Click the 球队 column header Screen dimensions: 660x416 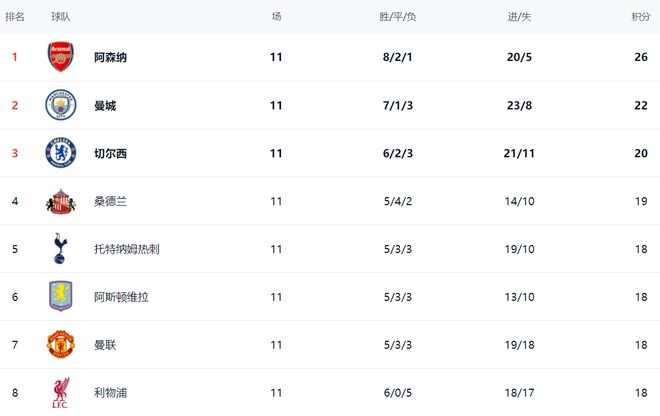click(x=61, y=17)
